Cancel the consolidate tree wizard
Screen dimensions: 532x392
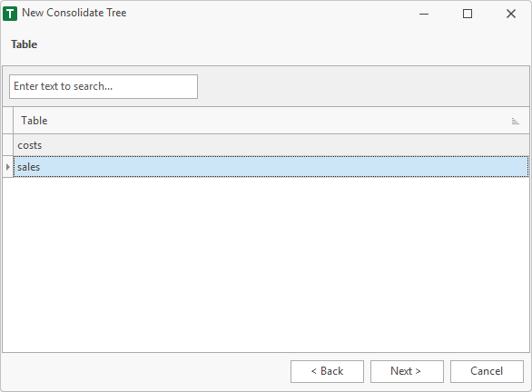pyautogui.click(x=487, y=371)
